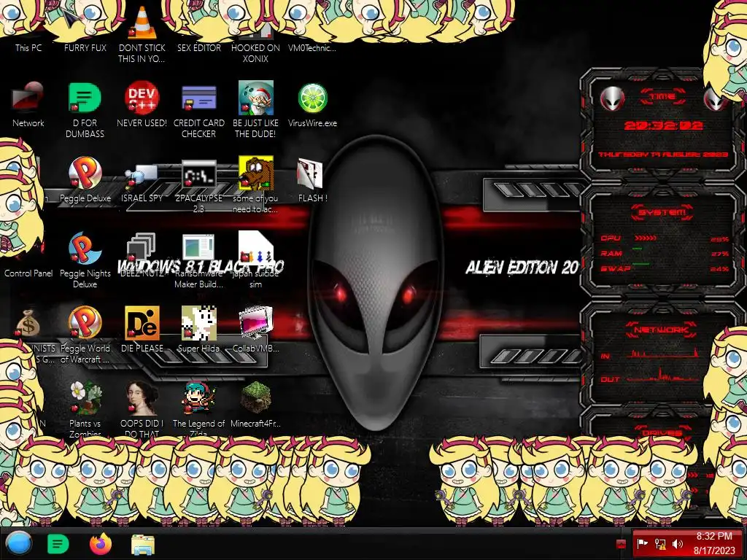Viewport: 747px width, 560px height.
Task: Launch BE JUST LIKE THE DUDE! shortcut
Action: [256, 98]
